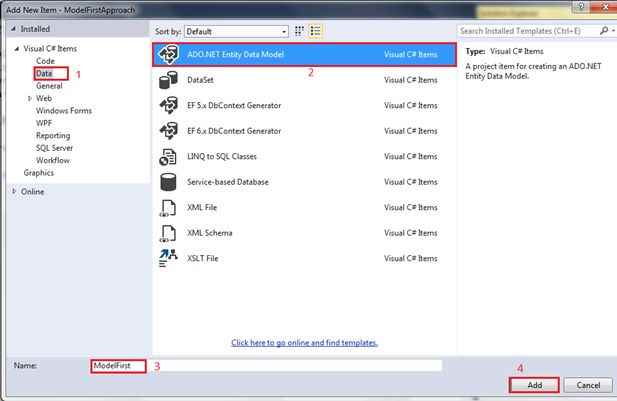Click the EF 6.x DbContext Generator icon
Screen dimensions: 617x401
[x=168, y=131]
